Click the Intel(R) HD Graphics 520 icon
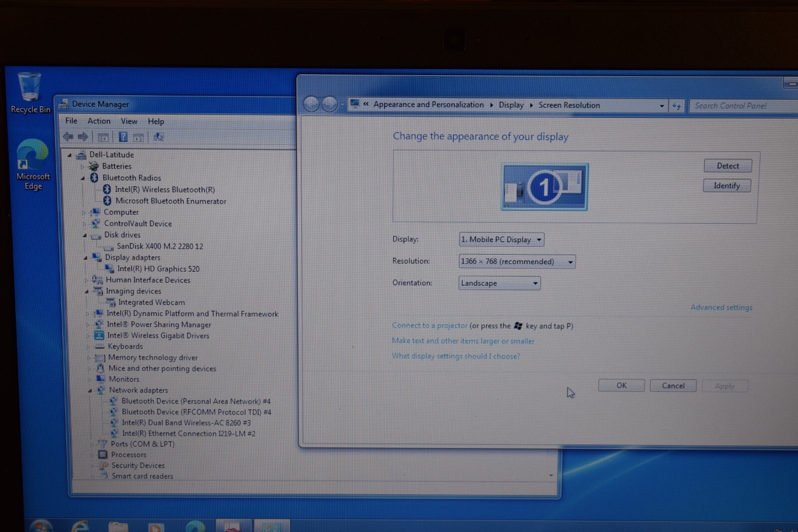 point(110,269)
